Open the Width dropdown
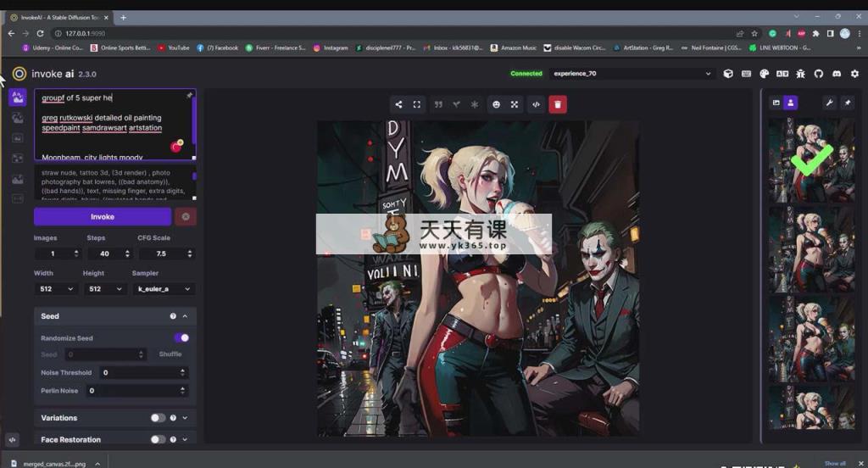Viewport: 868px width, 468px height. [56, 289]
